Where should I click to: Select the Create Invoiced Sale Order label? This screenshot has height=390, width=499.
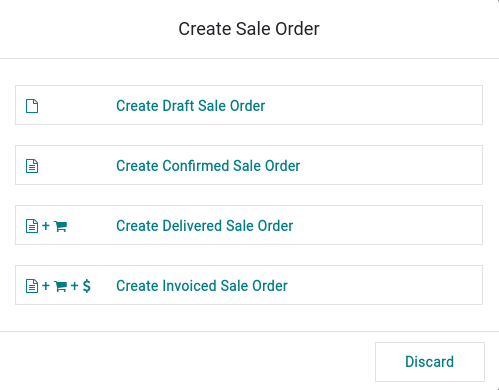point(202,286)
